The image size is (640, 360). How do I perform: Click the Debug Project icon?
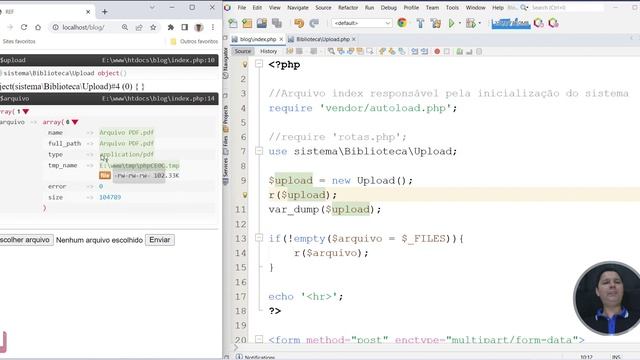471,23
